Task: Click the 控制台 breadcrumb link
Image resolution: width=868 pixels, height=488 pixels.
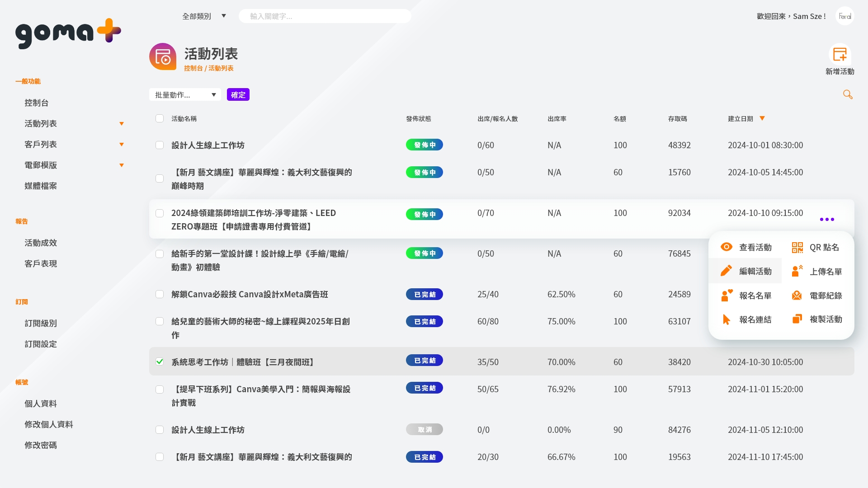Action: [193, 68]
